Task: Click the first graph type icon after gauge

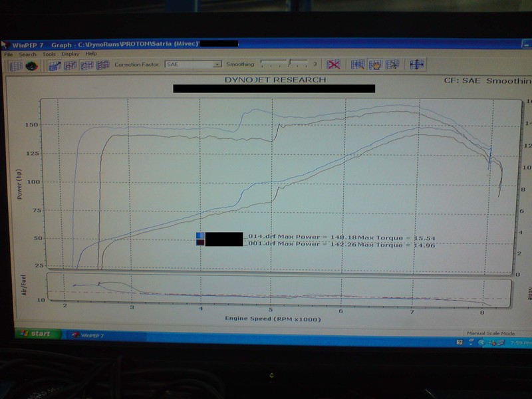Action: coord(55,65)
